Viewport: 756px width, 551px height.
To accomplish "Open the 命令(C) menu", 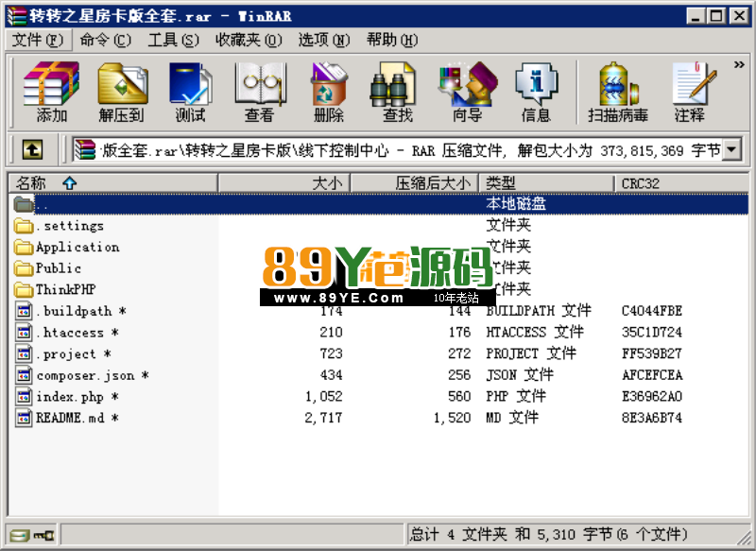I will coord(105,40).
